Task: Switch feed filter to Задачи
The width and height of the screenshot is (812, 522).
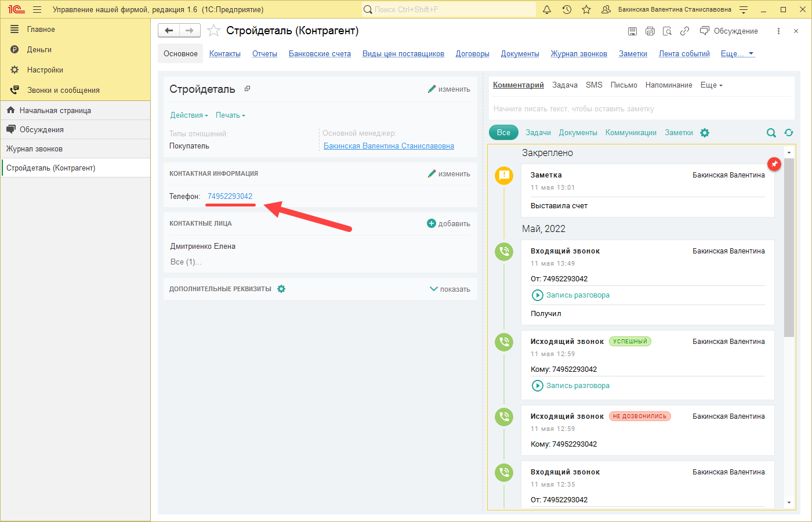Action: 538,133
